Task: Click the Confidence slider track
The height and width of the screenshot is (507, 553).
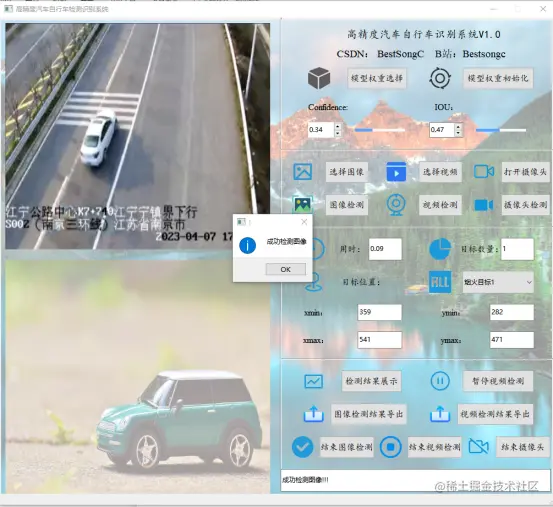Action: [x=379, y=130]
